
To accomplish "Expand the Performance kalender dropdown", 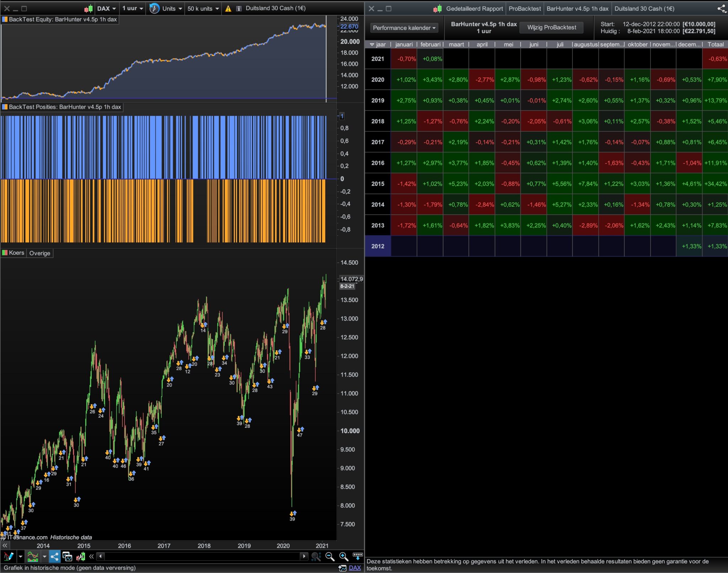I will (x=404, y=28).
